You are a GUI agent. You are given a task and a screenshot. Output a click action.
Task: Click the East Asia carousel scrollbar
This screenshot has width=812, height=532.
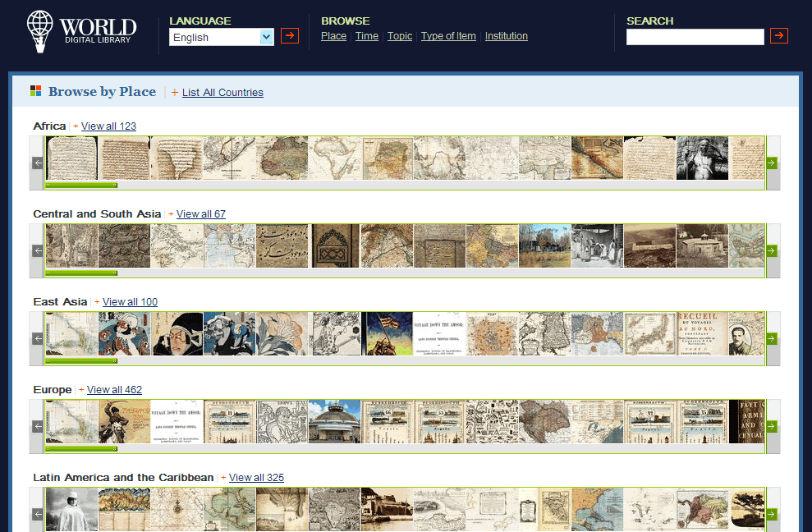[80, 360]
